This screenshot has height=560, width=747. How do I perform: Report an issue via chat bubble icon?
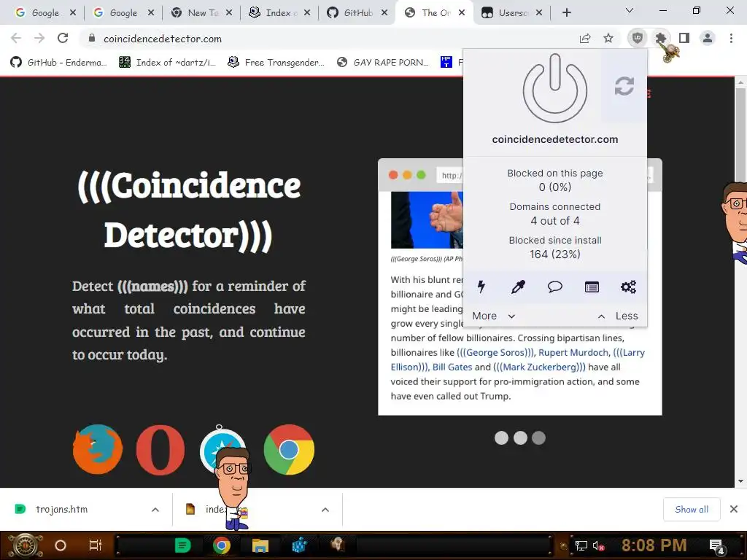point(555,287)
